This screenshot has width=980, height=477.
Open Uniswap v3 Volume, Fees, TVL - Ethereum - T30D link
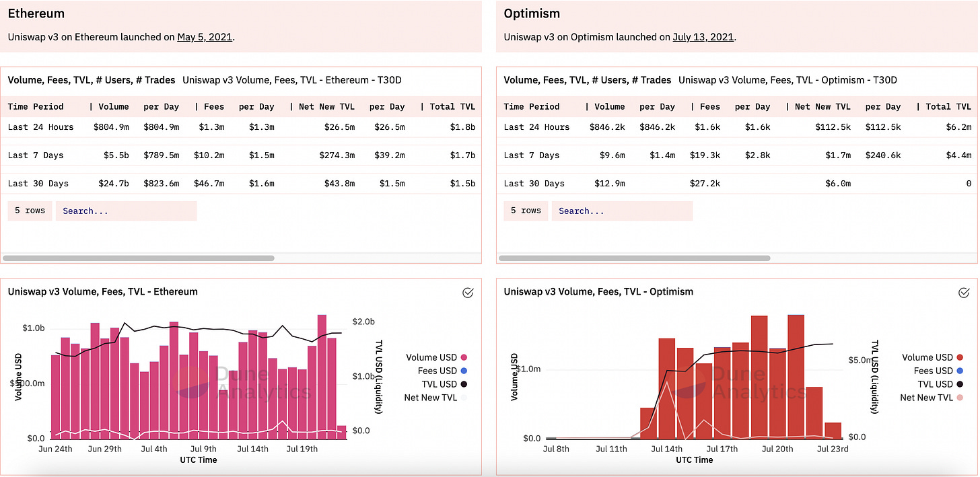(292, 80)
